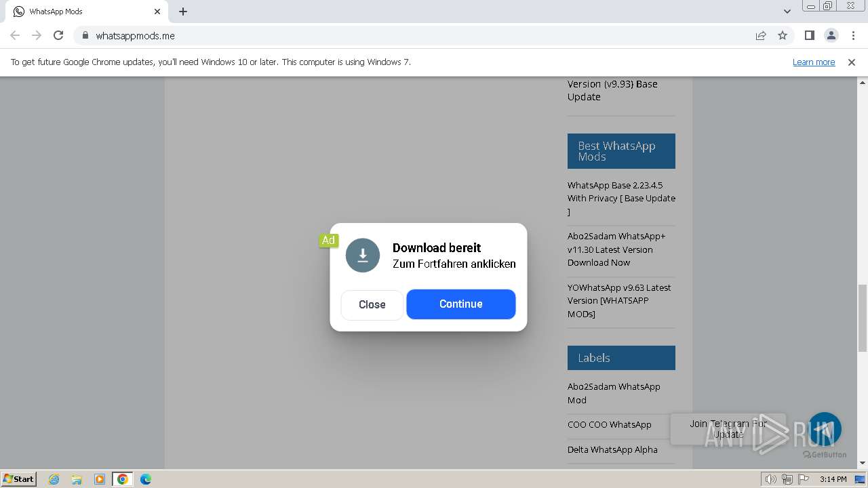Click the network tray icon
The image size is (868, 488).
click(x=787, y=479)
